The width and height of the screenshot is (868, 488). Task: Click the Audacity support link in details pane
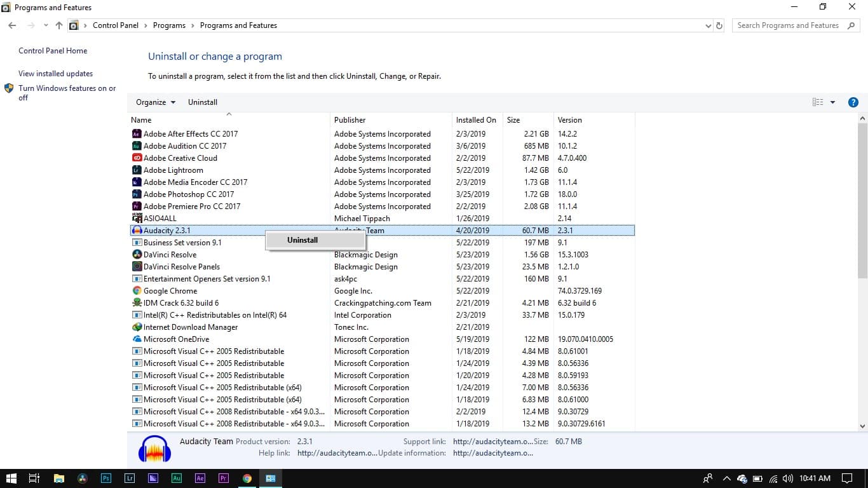point(492,442)
